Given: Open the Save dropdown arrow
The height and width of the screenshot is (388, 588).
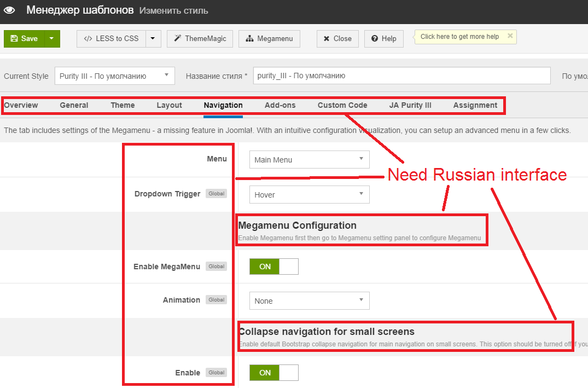Looking at the screenshot, I should click(51, 39).
